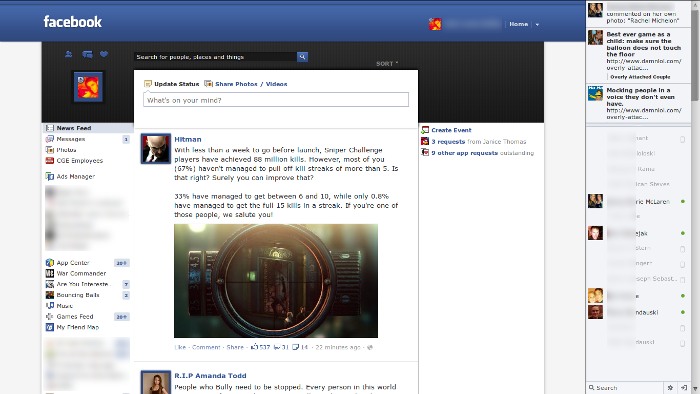This screenshot has width=700, height=394.
Task: Click the My Friend Map icon
Action: click(x=50, y=327)
